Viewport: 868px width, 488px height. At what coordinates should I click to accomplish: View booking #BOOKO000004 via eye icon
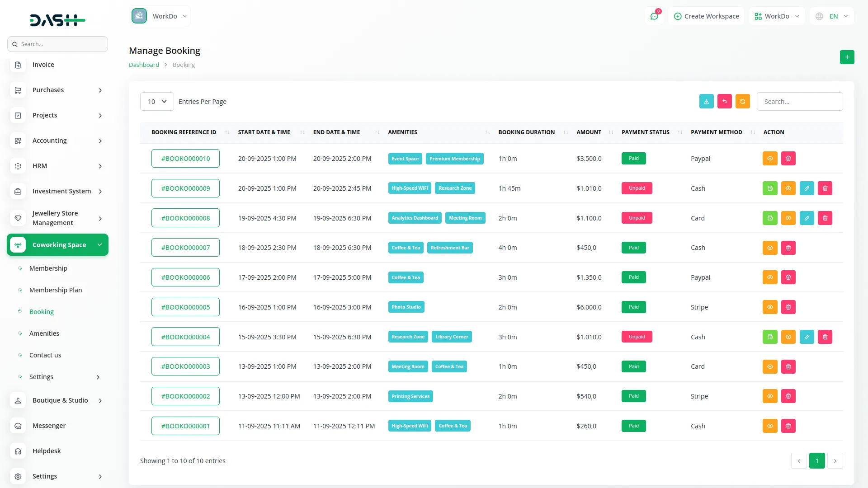788,337
